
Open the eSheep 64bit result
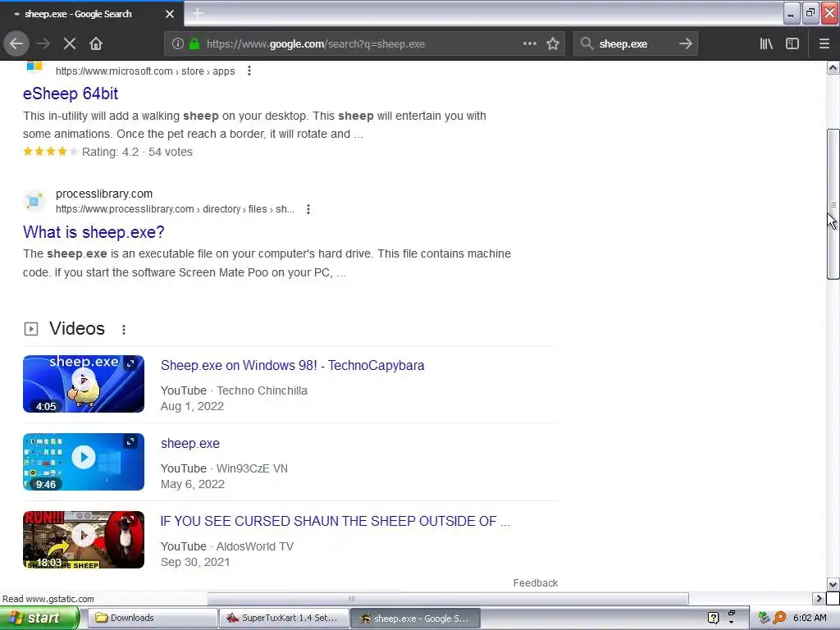pyautogui.click(x=71, y=94)
